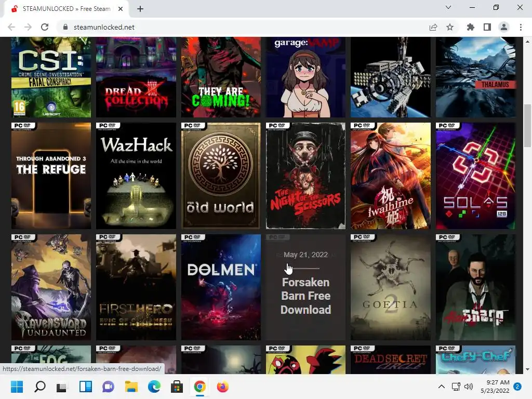Image resolution: width=532 pixels, height=399 pixels.
Task: Open Task View on the taskbar
Action: [62, 387]
